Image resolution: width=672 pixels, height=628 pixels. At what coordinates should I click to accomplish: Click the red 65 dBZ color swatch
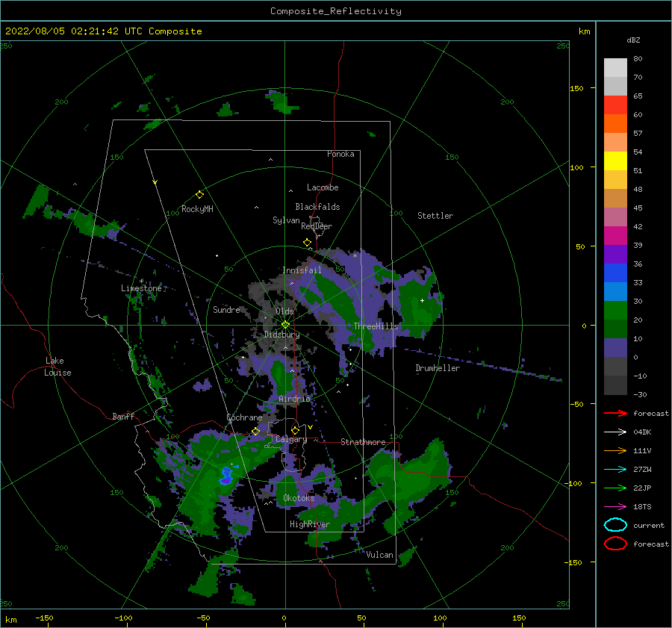(x=615, y=105)
